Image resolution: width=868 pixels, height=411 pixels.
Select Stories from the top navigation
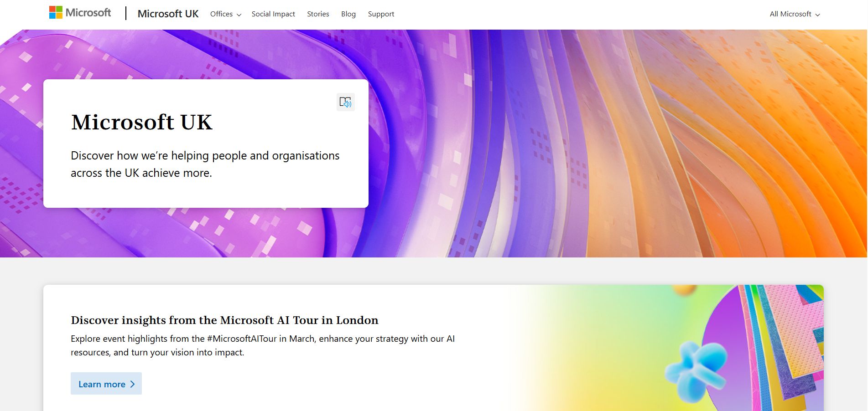point(318,14)
